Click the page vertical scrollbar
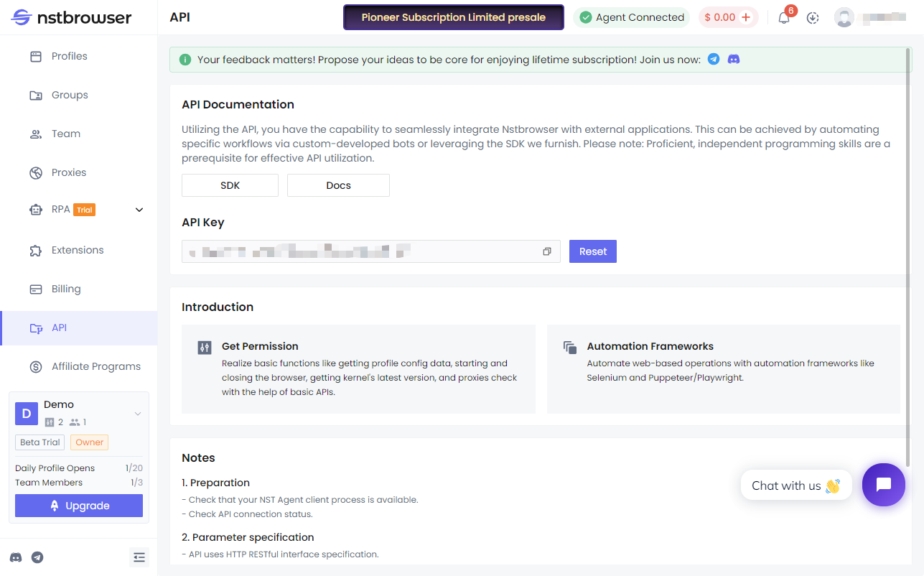This screenshot has width=924, height=576. coord(908,256)
